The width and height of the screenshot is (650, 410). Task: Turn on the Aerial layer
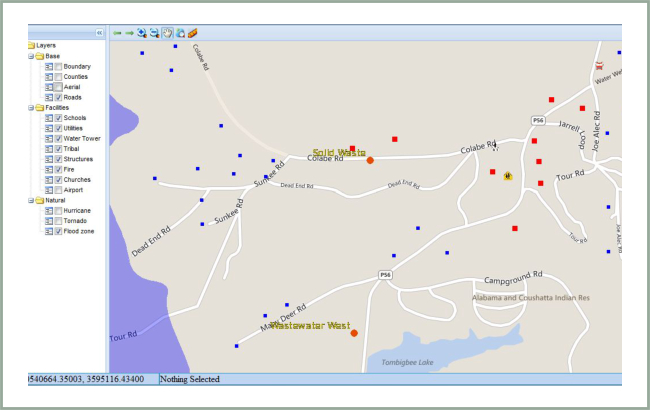(58, 87)
